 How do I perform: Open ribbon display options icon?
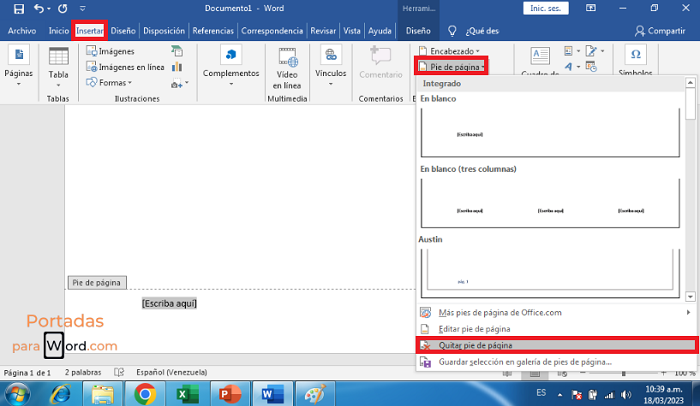tap(591, 8)
